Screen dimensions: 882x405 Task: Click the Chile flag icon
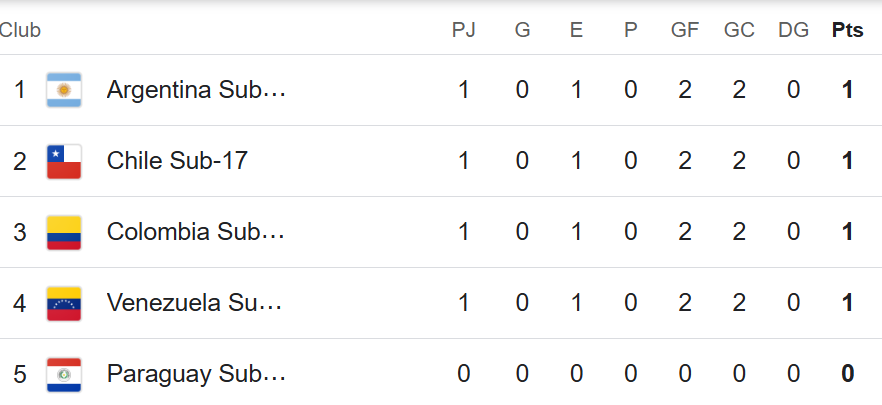click(64, 161)
